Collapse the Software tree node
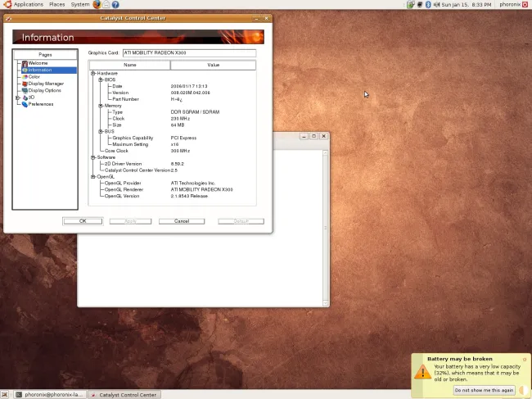 (93, 157)
